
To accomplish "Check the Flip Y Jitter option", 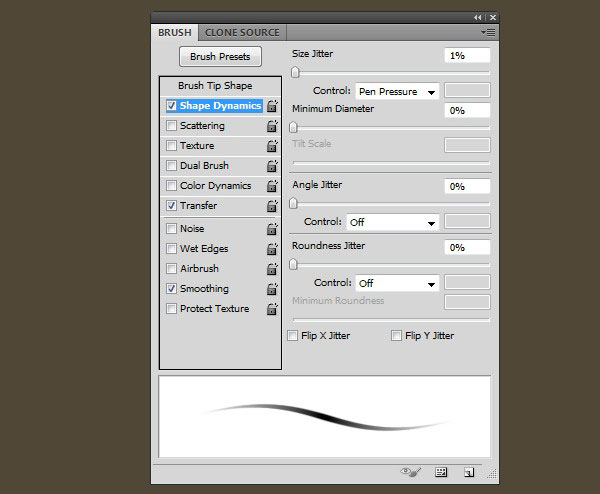I will (396, 336).
